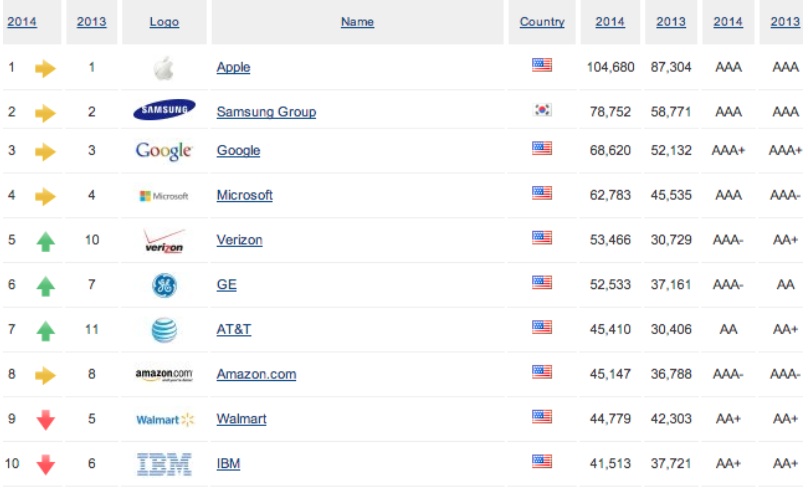The width and height of the screenshot is (808, 493).
Task: Click the AT&T globe logo
Action: [164, 330]
